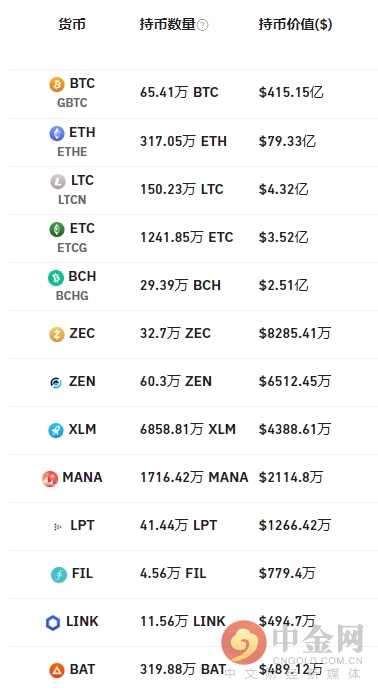
Task: Click the help question mark beside 持币数量
Action: (202, 25)
